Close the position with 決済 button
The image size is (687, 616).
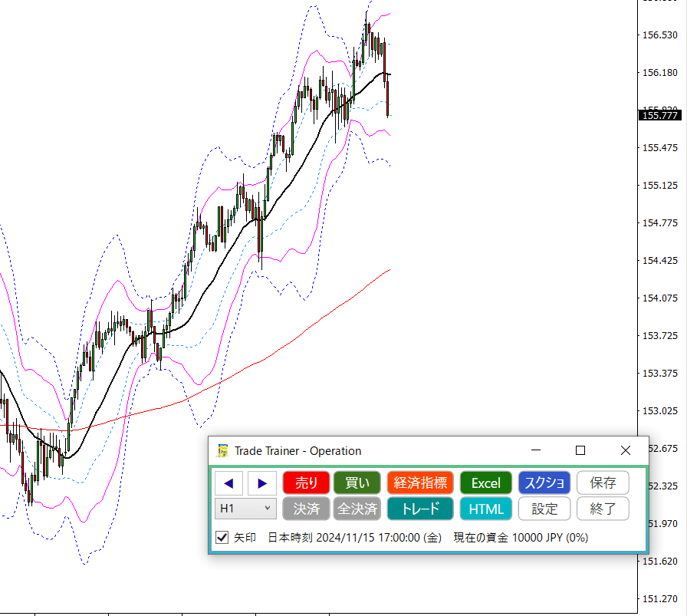306,508
